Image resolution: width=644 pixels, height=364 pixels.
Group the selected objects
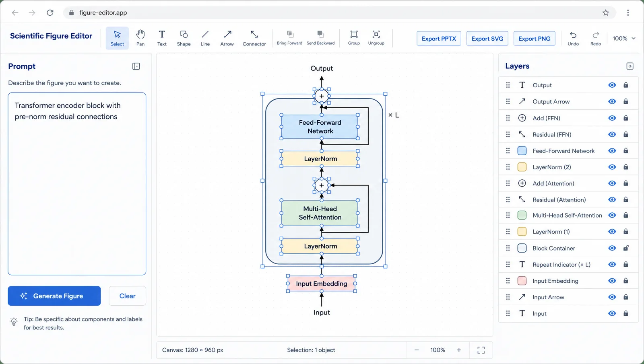pyautogui.click(x=354, y=38)
